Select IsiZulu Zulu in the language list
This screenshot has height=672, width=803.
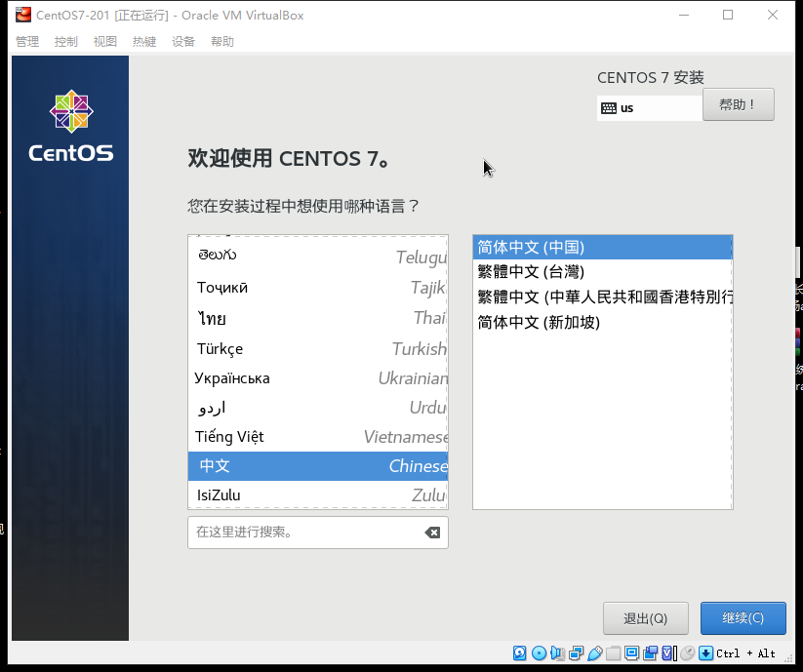[317, 494]
